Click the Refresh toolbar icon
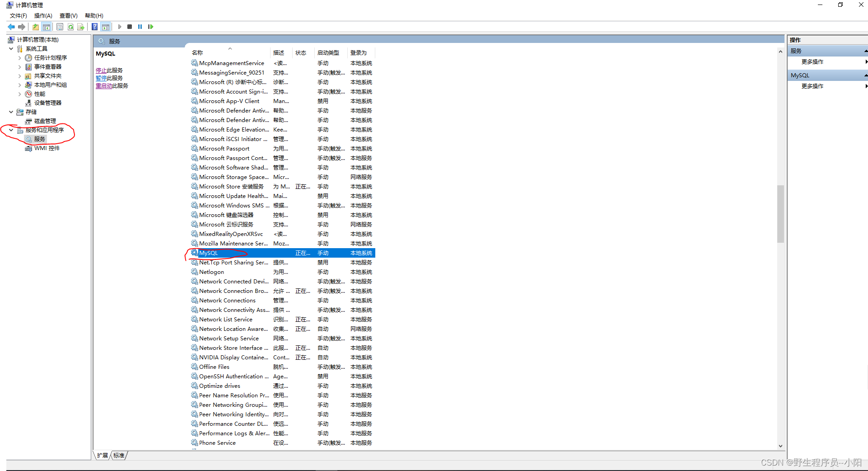This screenshot has height=471, width=868. pyautogui.click(x=70, y=27)
